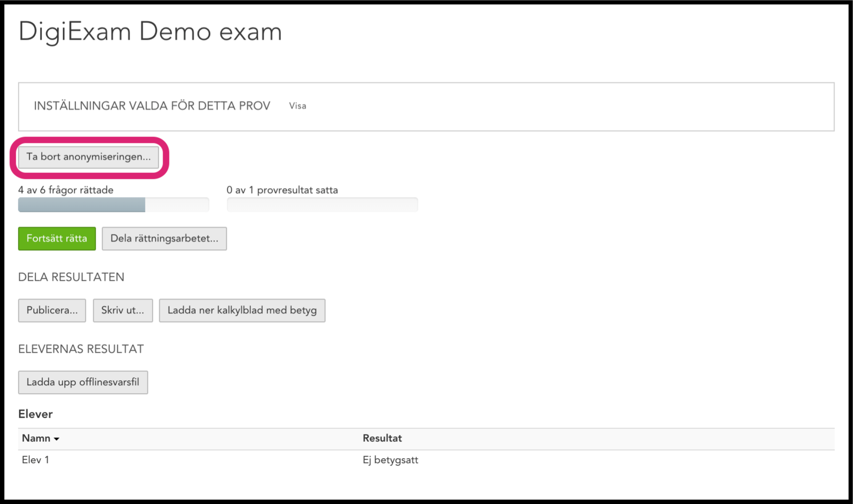Click the 'Publicera...' button
Image resolution: width=853 pixels, height=504 pixels.
tap(52, 310)
